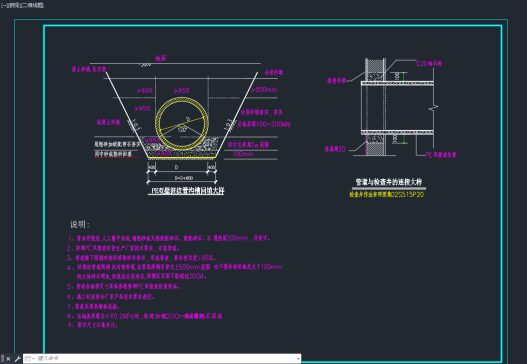Select the C20 concrete label

pos(429,64)
